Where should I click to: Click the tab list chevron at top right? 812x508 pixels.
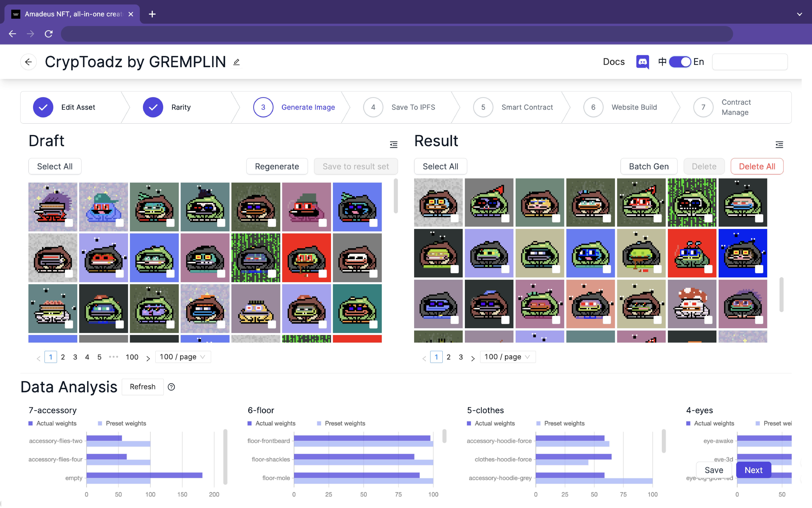pyautogui.click(x=800, y=14)
